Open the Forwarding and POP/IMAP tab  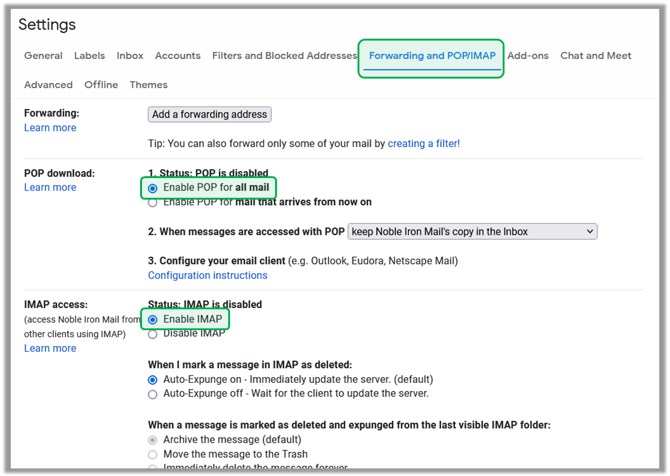pos(431,56)
